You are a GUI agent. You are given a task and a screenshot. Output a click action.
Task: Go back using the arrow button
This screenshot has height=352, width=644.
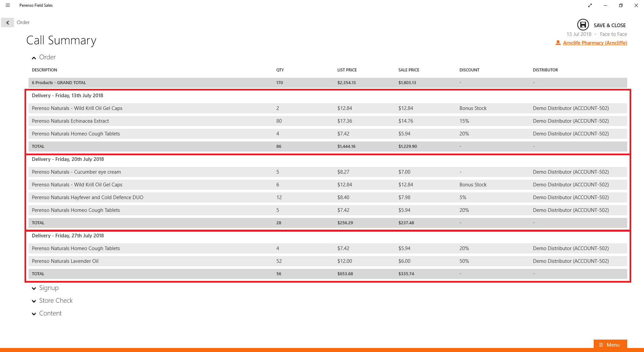pos(7,22)
